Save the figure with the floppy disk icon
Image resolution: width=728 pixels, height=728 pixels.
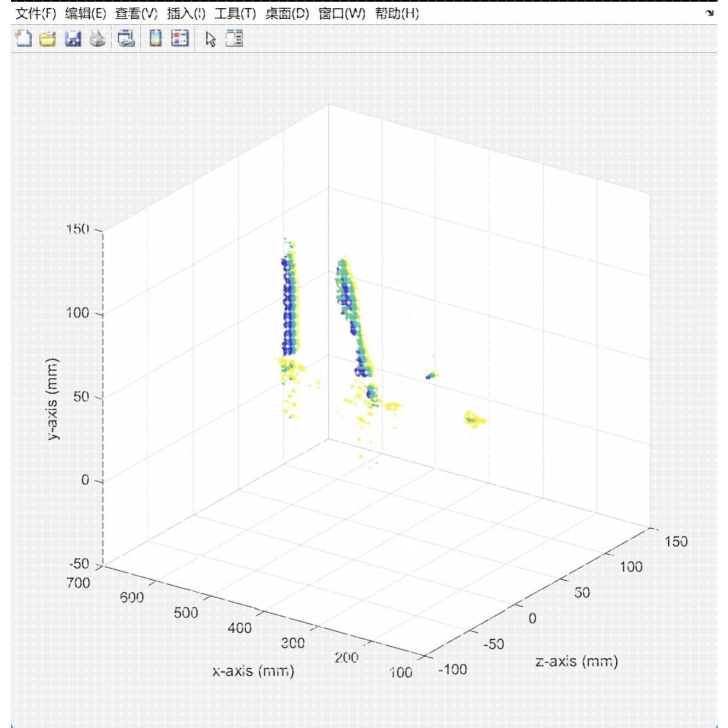pyautogui.click(x=73, y=38)
